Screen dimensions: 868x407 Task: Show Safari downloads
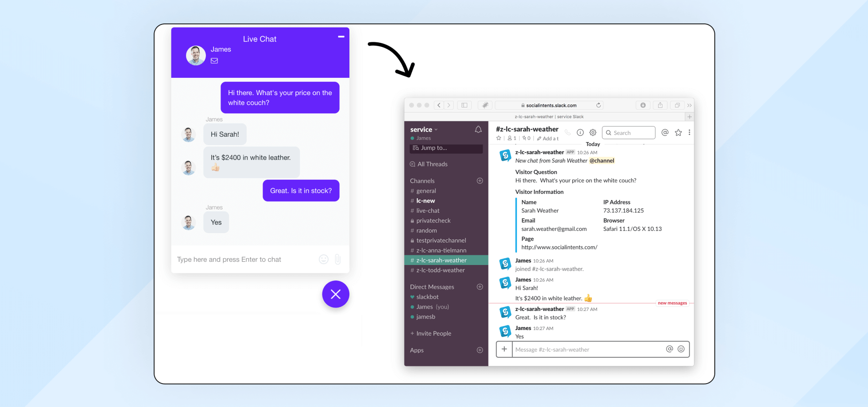click(x=643, y=105)
